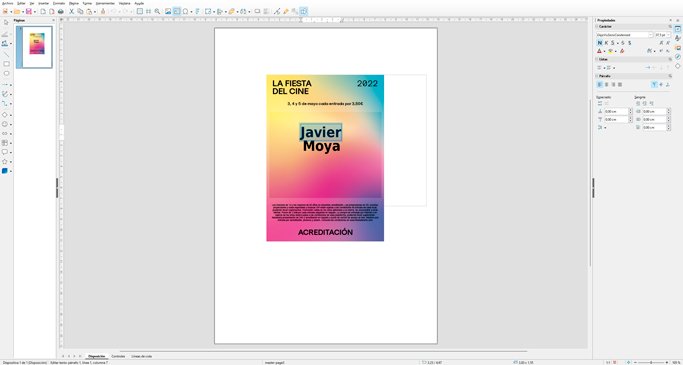The width and height of the screenshot is (683, 365).
Task: Click the Save document icon
Action: [29, 11]
